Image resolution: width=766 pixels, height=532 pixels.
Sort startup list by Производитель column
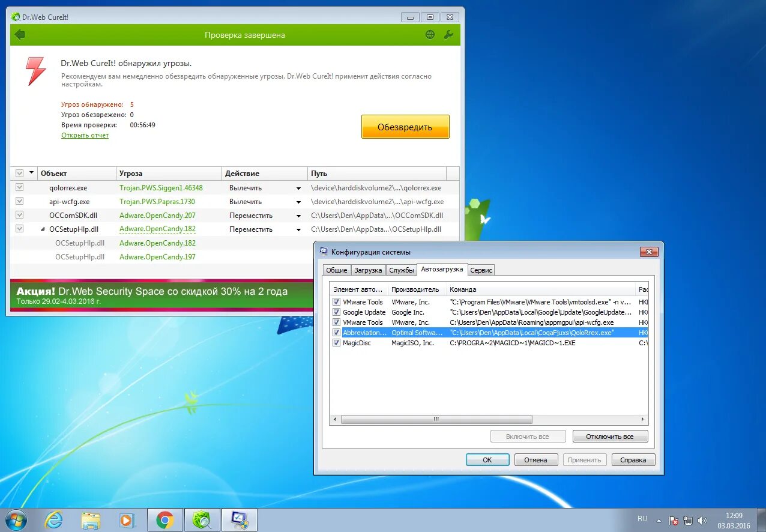pyautogui.click(x=417, y=289)
